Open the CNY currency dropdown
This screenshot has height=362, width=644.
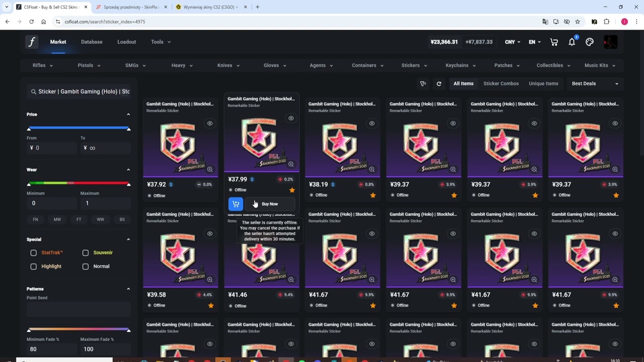point(513,42)
